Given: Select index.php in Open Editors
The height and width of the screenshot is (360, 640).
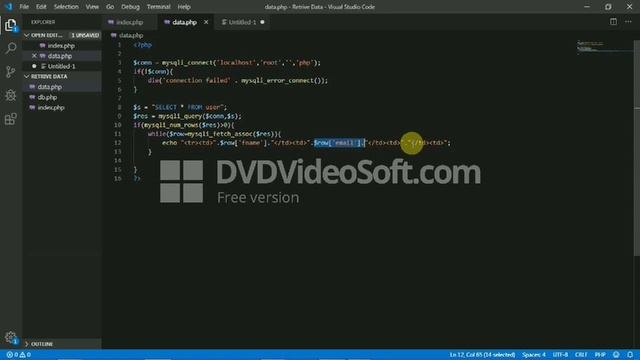Looking at the screenshot, I should [61, 46].
